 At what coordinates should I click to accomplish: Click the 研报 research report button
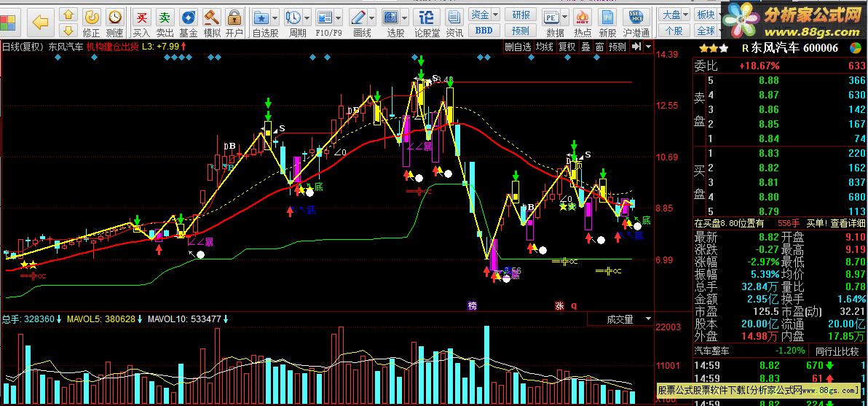pyautogui.click(x=521, y=15)
